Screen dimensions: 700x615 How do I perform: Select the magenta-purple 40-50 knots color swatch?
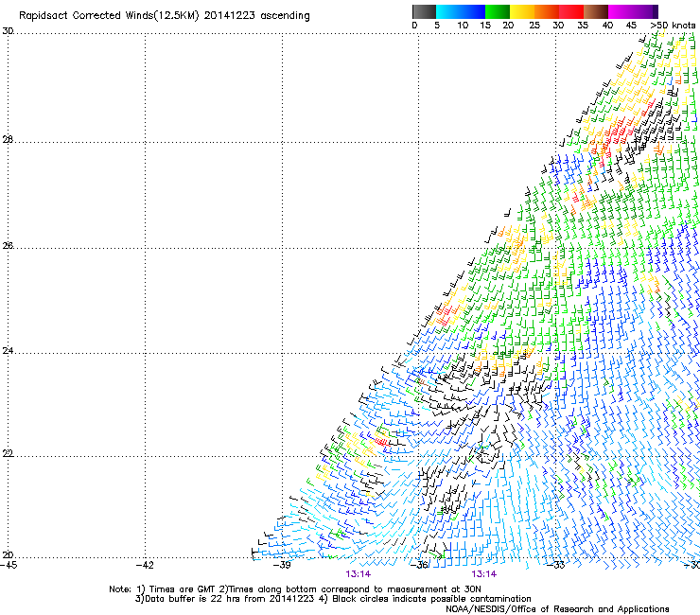(633, 11)
